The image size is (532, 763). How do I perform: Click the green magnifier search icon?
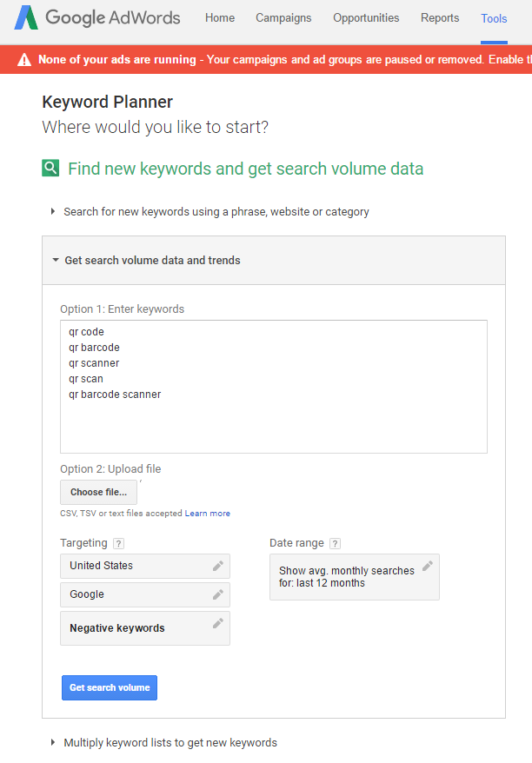point(50,169)
